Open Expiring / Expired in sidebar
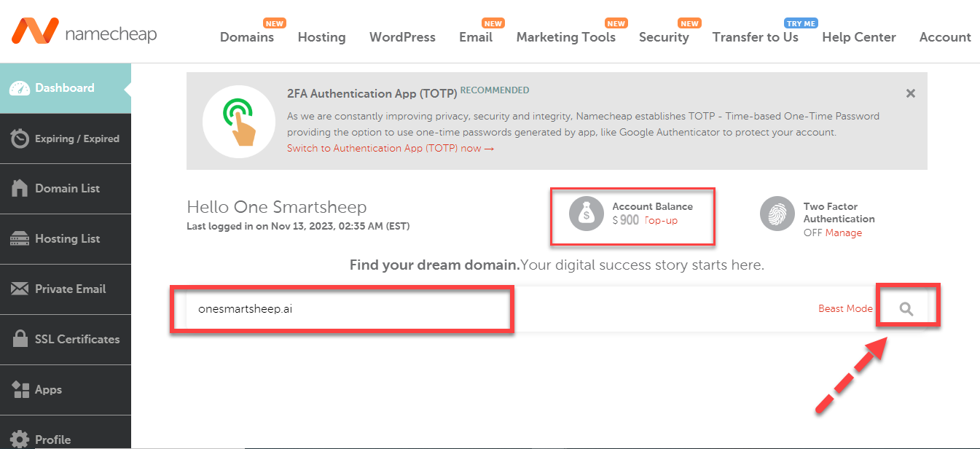The height and width of the screenshot is (449, 980). coord(66,138)
